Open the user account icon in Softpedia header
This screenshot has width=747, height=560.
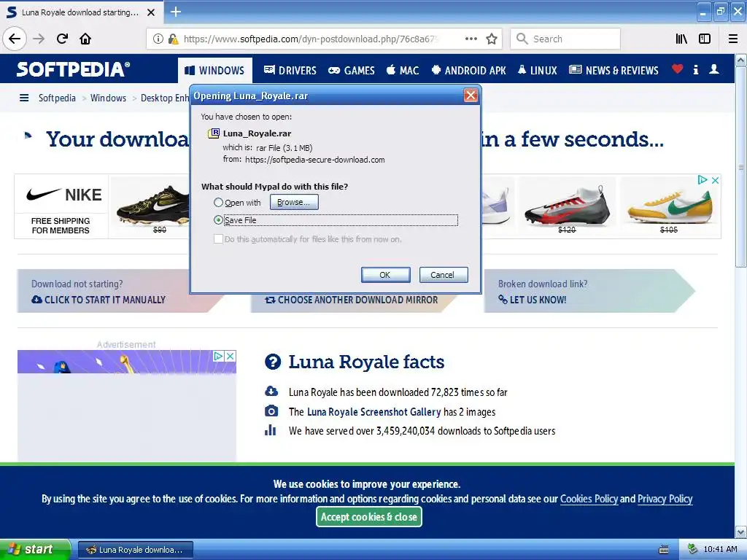pyautogui.click(x=713, y=69)
